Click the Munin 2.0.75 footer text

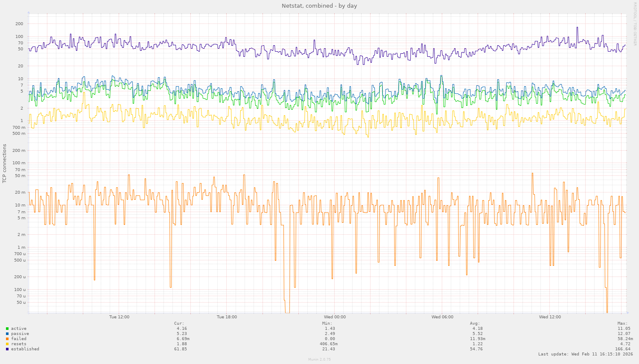(x=319, y=359)
